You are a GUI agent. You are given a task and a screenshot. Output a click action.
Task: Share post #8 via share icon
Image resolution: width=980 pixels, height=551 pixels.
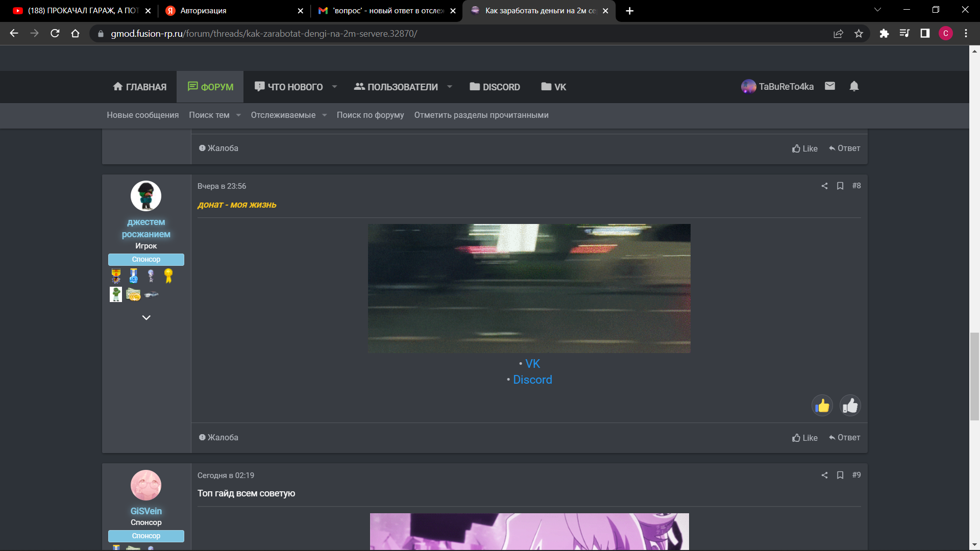tap(824, 186)
